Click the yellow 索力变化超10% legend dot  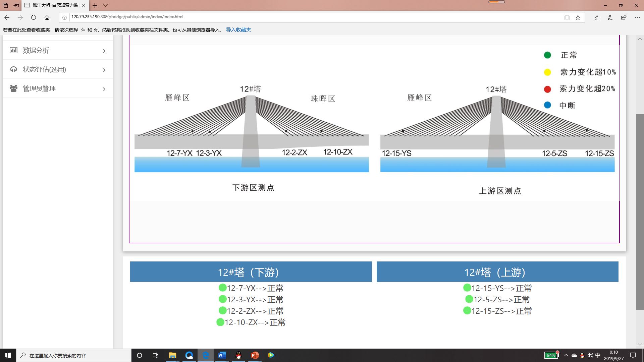547,72
